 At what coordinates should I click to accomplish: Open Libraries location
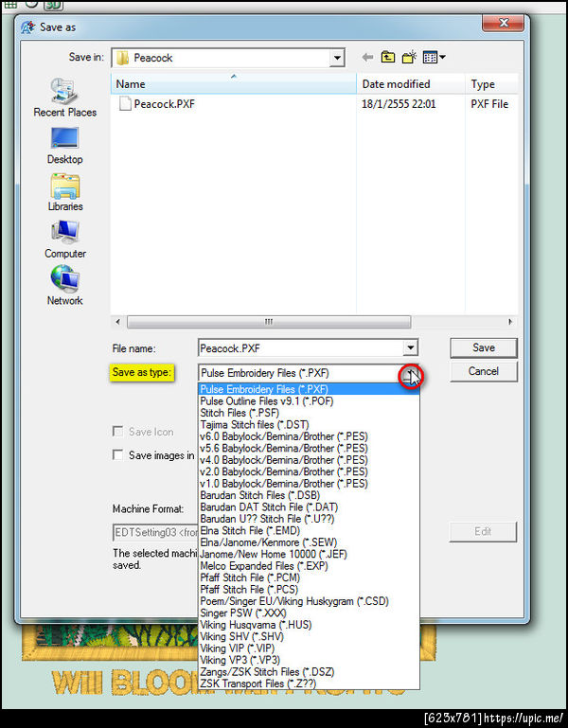point(65,193)
